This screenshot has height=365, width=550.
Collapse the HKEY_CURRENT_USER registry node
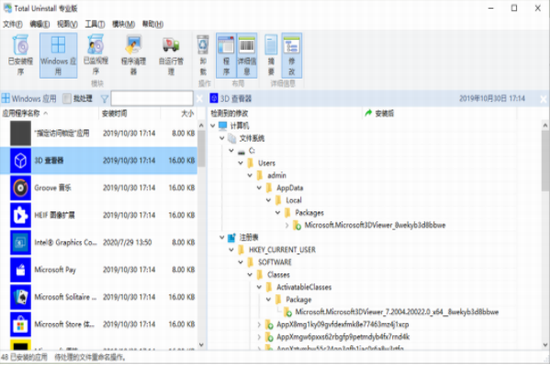pos(231,250)
